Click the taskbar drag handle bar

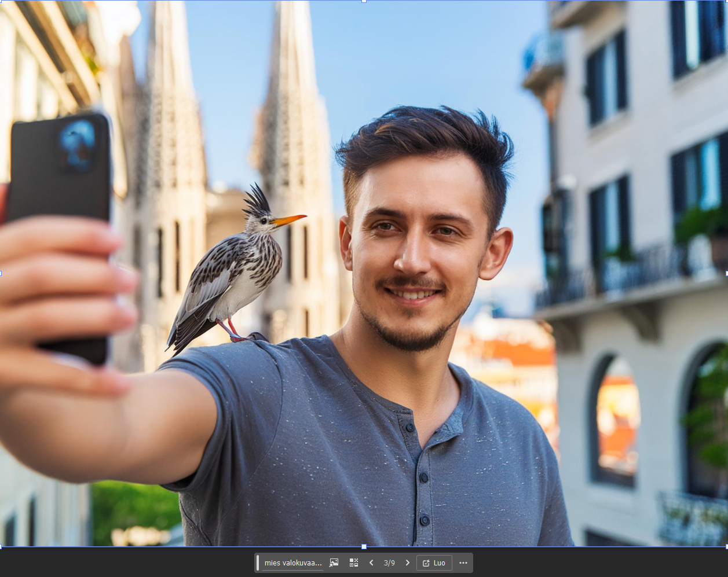pos(258,563)
